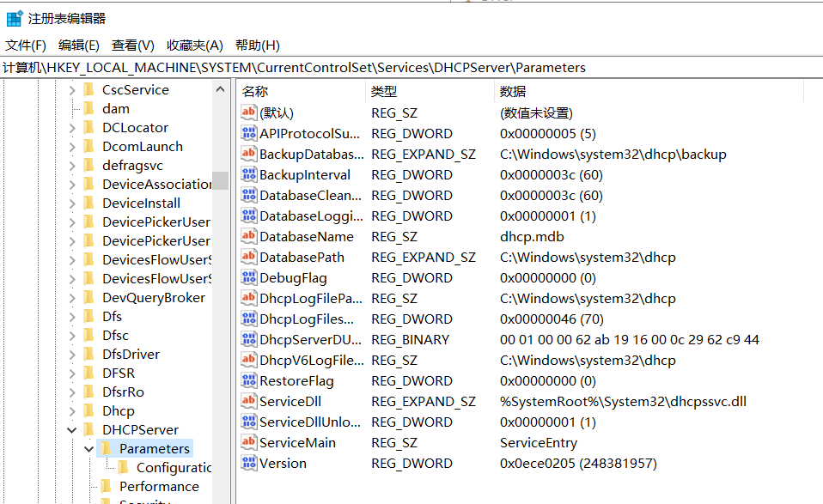823x504 pixels.
Task: Open the 文件(F) menu
Action: (x=26, y=46)
